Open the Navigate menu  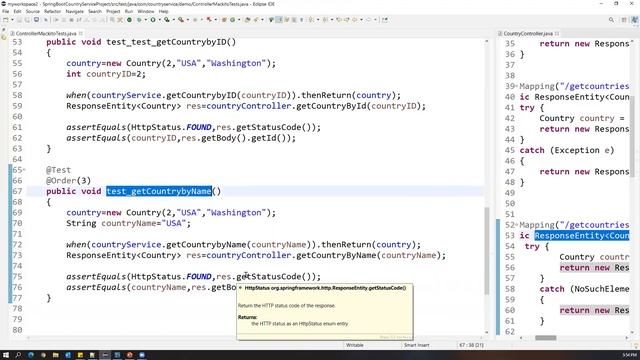click(x=74, y=11)
